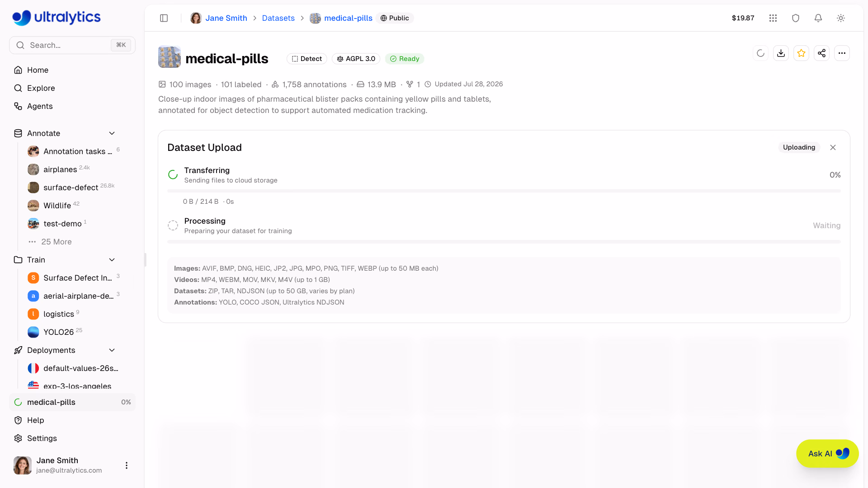
Task: Open the more options ellipsis menu
Action: [x=842, y=53]
